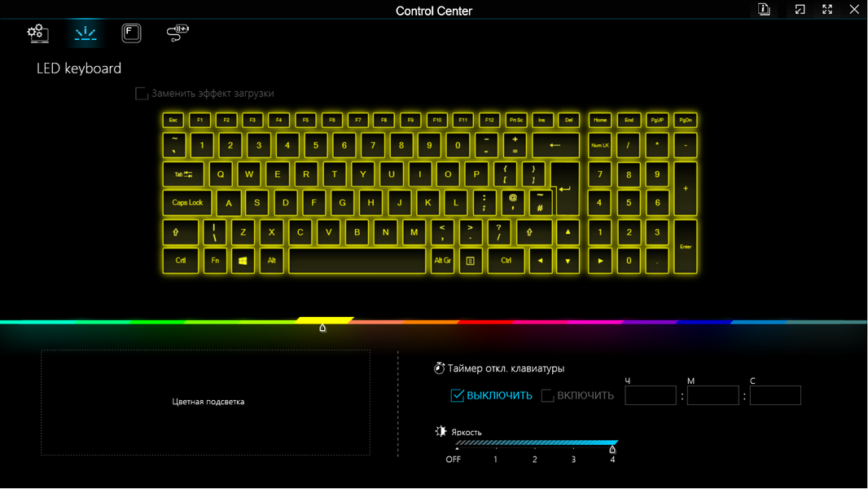The image size is (868, 489).
Task: Click the Caps Lock key on layout
Action: pos(187,203)
